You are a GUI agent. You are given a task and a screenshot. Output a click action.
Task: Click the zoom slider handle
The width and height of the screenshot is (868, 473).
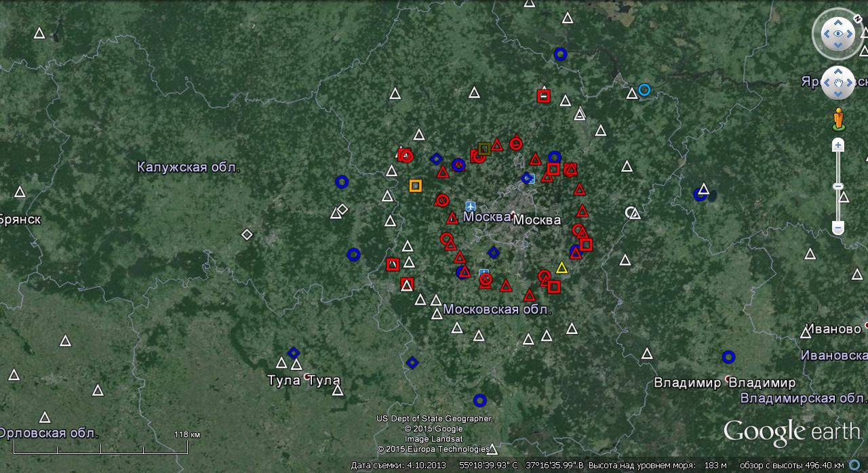tap(838, 186)
